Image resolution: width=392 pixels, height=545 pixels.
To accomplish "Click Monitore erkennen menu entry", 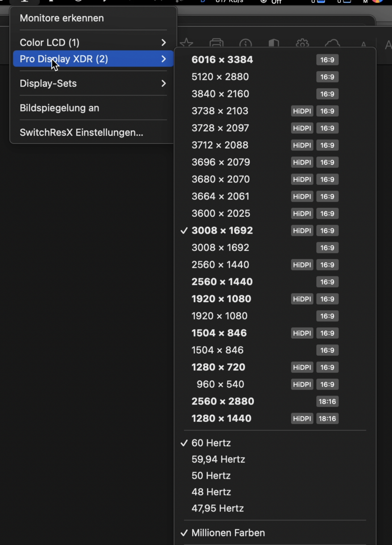I will click(x=93, y=18).
